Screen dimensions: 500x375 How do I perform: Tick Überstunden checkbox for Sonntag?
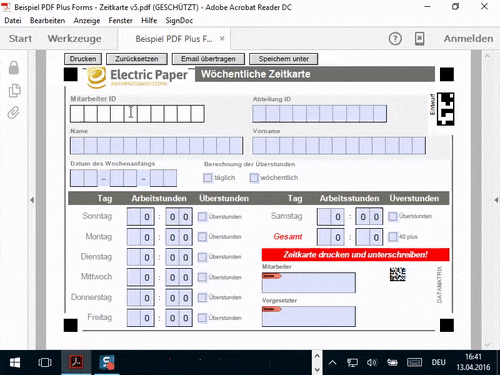click(202, 217)
